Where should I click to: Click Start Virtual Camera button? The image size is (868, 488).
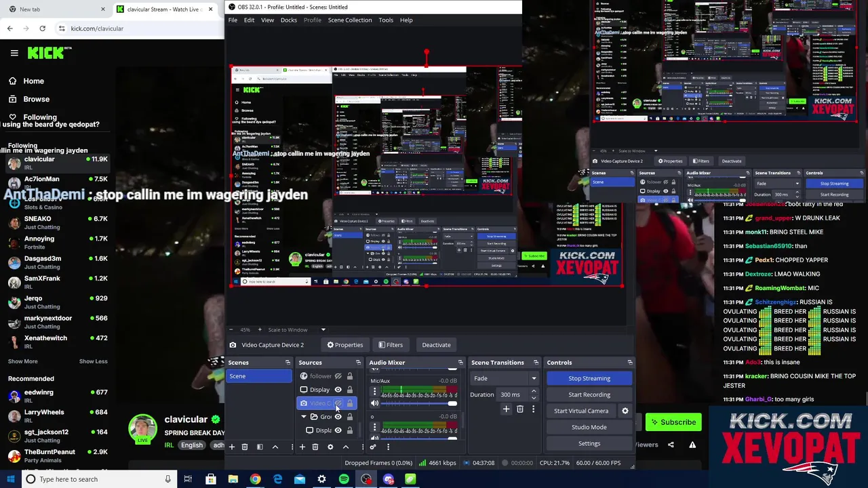[581, 411]
